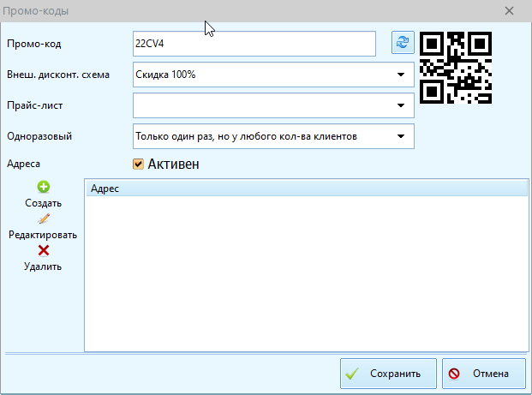Click the Промо-код field containing 22CV4

click(x=254, y=43)
